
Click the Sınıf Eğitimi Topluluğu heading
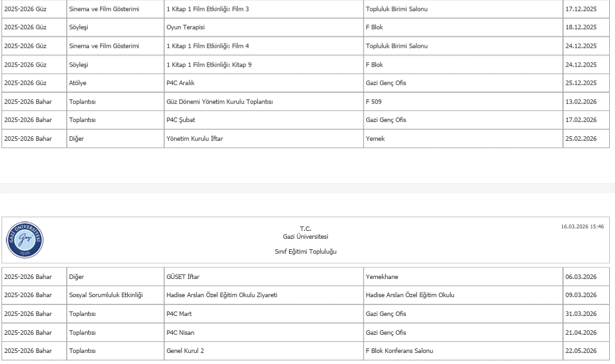point(305,252)
